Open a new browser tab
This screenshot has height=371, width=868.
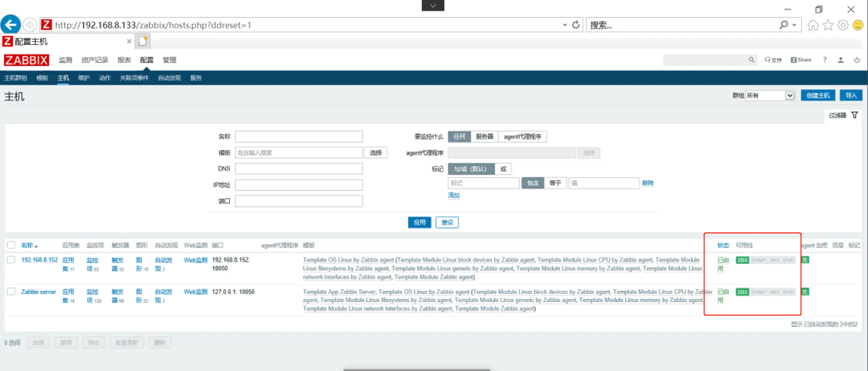(143, 41)
